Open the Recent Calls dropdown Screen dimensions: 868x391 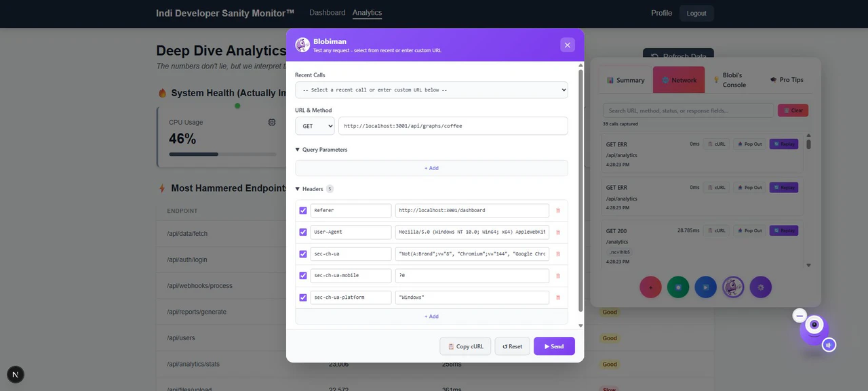pos(431,90)
